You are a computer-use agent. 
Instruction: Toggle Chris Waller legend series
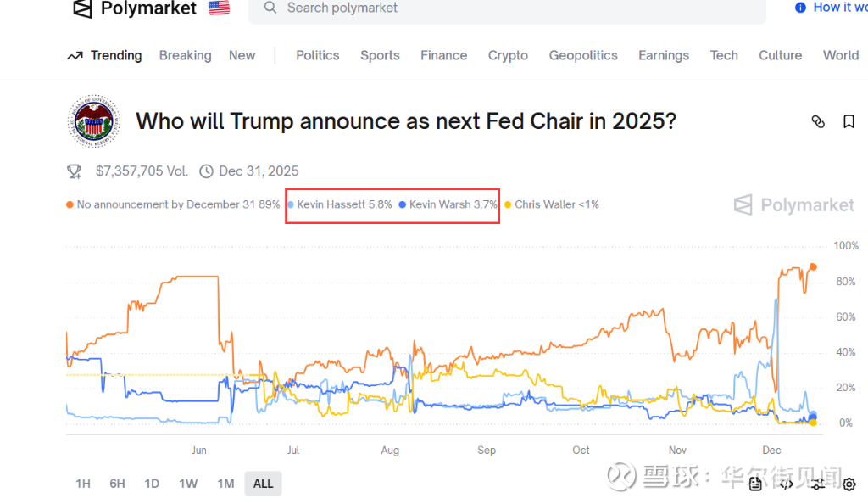click(x=552, y=204)
